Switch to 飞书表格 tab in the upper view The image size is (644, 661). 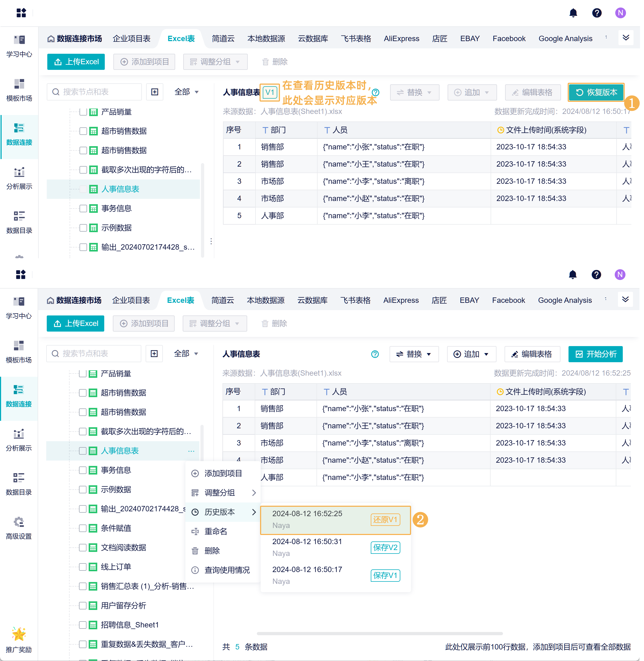(x=356, y=39)
